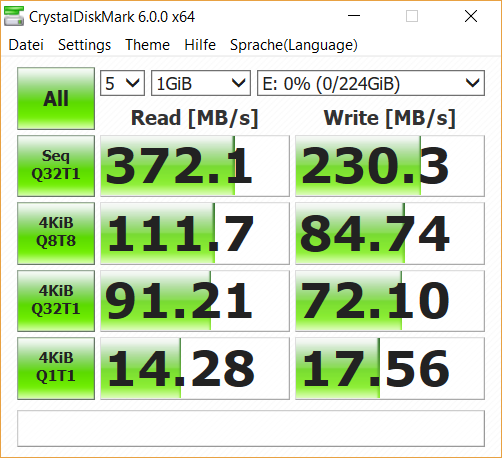Minimize the CrystalDiskMark window
This screenshot has width=502, height=458.
pyautogui.click(x=354, y=16)
